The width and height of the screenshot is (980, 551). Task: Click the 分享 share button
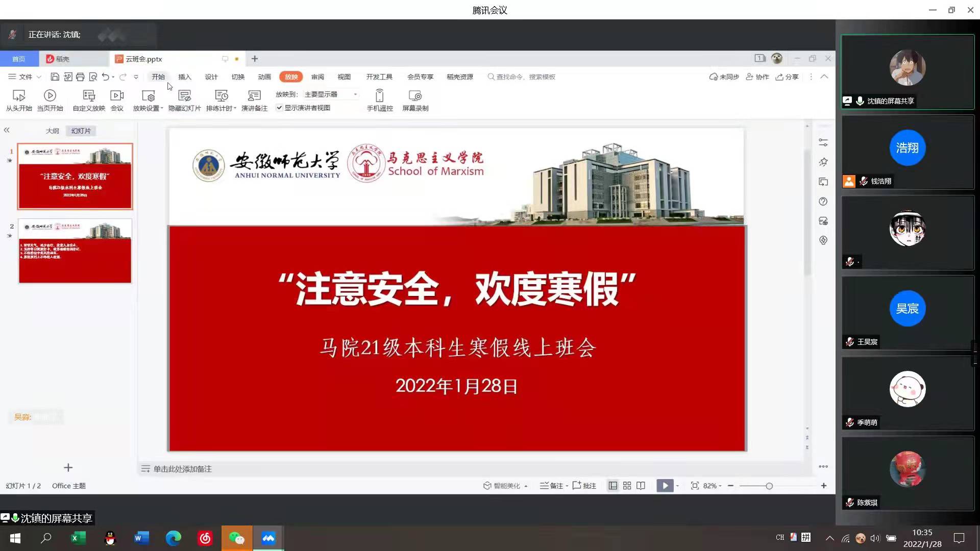787,77
